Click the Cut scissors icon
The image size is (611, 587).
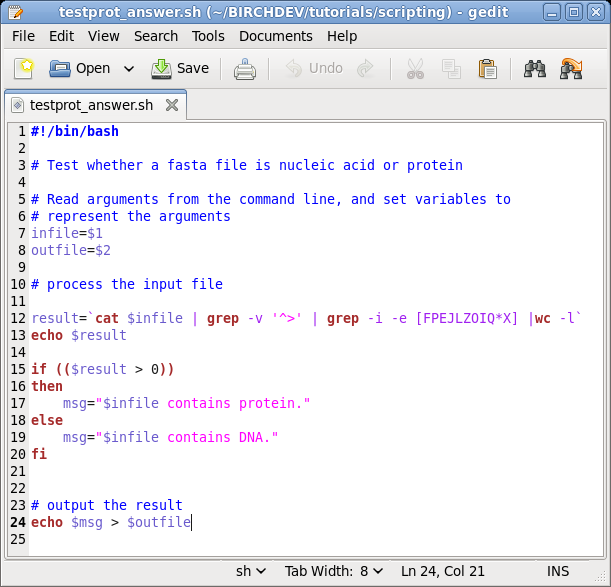pos(414,69)
